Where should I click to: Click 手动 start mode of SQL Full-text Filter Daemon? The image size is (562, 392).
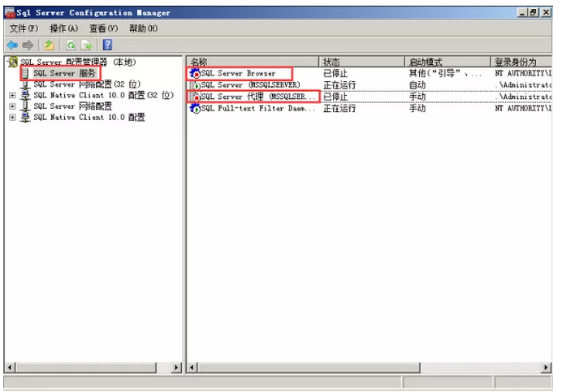417,108
